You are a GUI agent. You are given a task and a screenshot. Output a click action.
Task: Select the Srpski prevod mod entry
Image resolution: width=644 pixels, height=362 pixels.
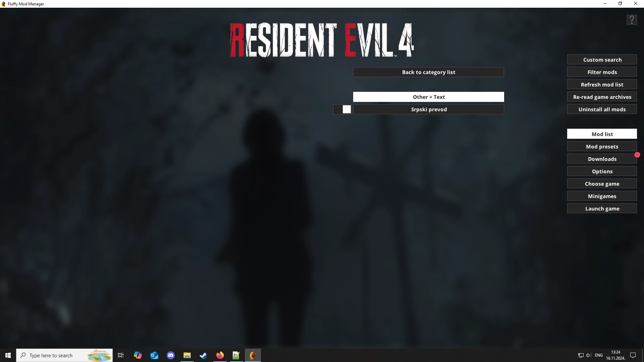tap(428, 109)
